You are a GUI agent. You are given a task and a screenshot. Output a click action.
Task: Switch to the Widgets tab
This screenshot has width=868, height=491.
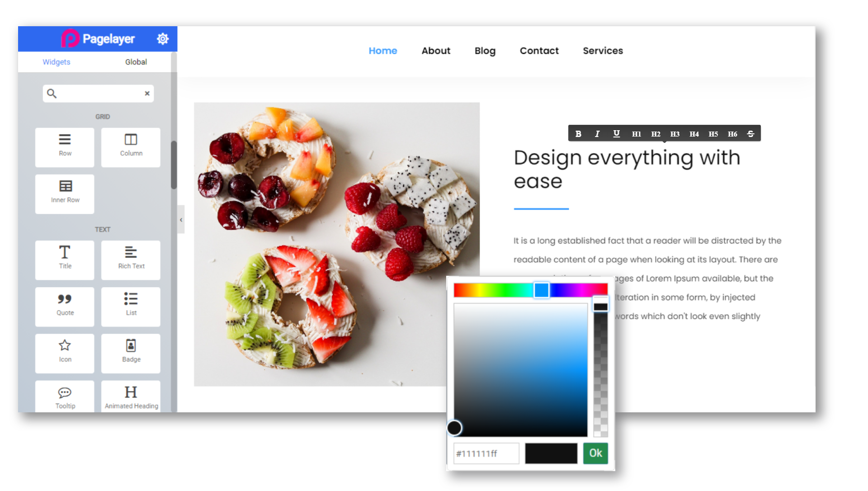57,61
